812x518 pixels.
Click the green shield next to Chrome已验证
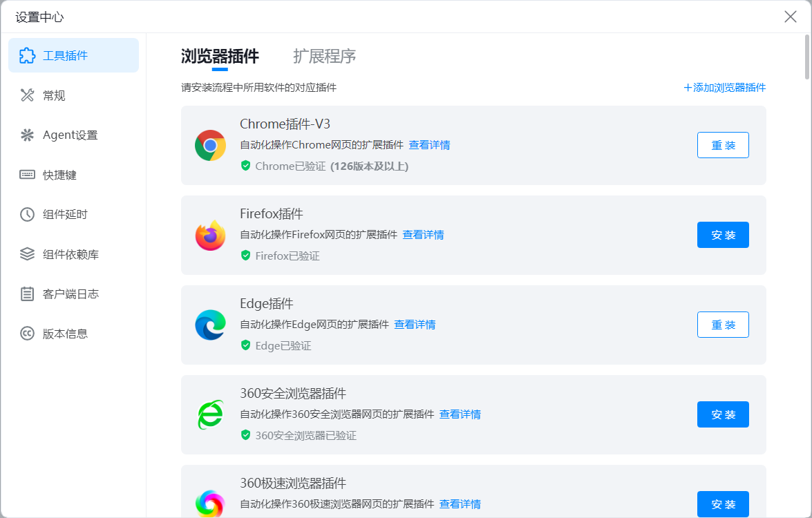tap(246, 166)
